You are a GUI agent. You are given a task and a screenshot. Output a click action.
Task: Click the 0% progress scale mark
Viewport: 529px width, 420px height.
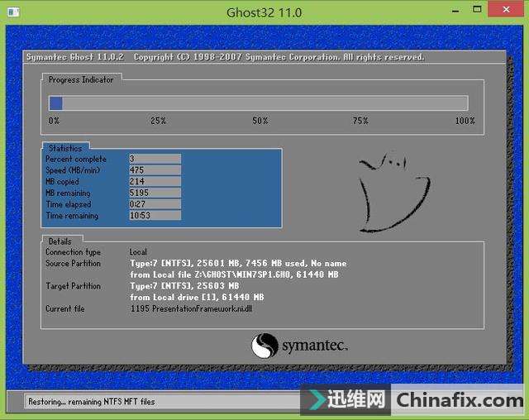click(x=54, y=121)
